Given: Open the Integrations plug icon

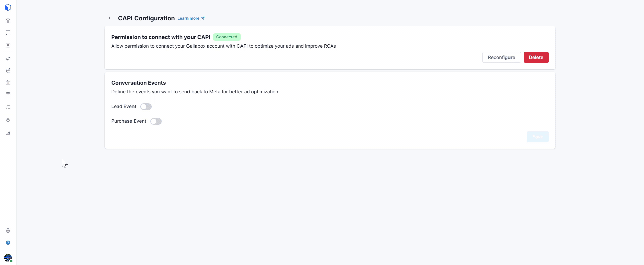Looking at the screenshot, I should pyautogui.click(x=8, y=121).
